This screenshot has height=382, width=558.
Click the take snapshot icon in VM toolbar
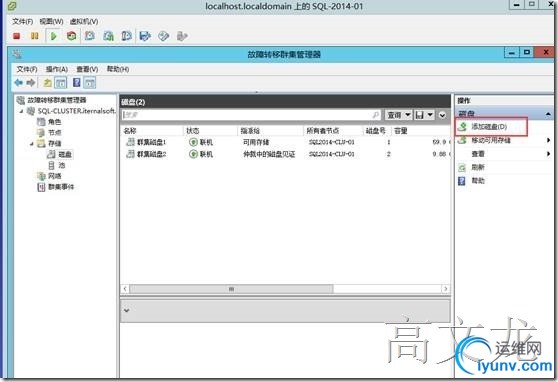(90, 36)
